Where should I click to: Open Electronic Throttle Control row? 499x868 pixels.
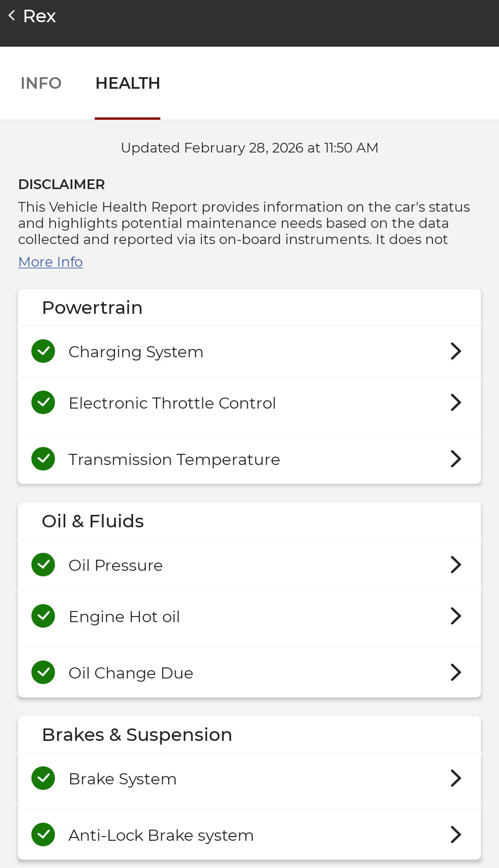coord(172,403)
